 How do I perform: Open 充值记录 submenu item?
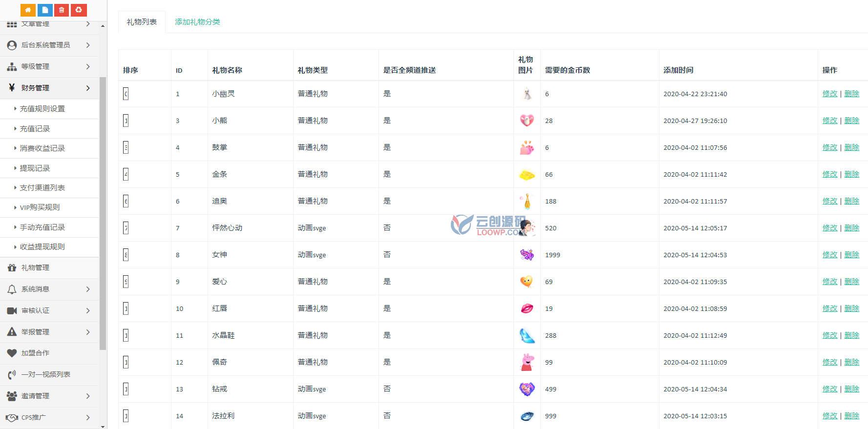click(35, 129)
